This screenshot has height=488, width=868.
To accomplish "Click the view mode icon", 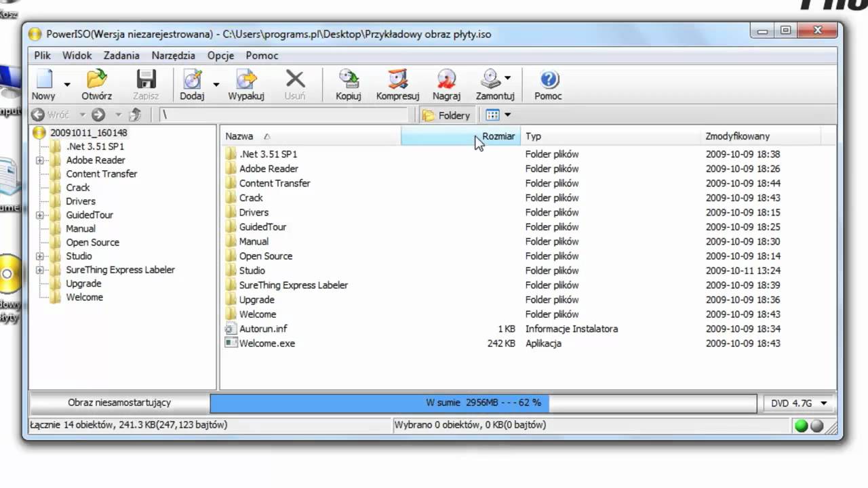I will (492, 115).
